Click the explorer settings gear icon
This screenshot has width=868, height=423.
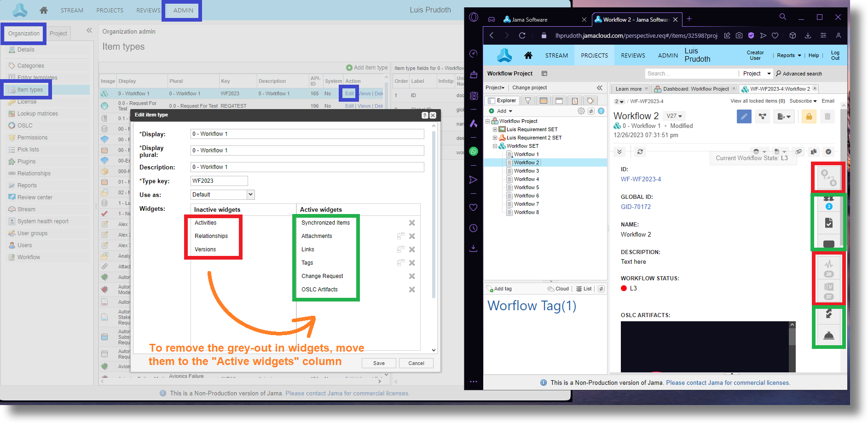click(x=581, y=111)
